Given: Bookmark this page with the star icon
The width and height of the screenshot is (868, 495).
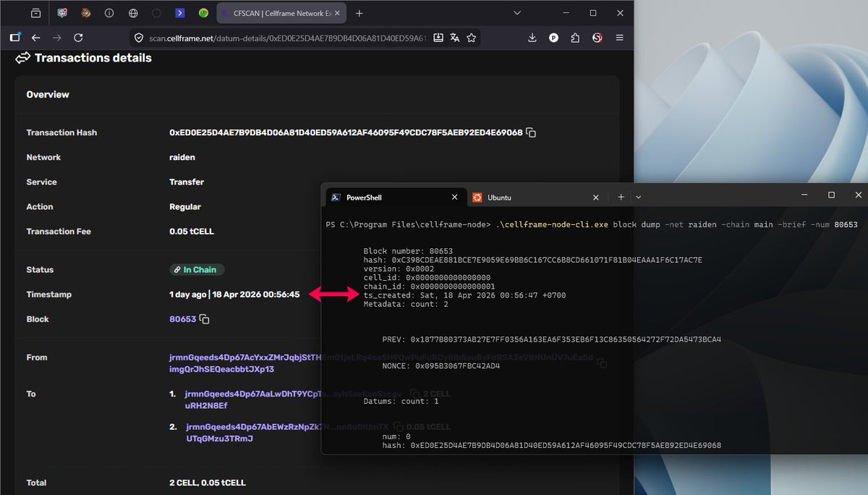Looking at the screenshot, I should 472,38.
